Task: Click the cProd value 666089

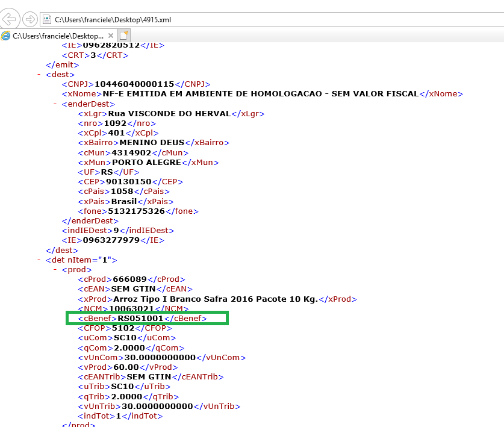Action: pos(130,279)
